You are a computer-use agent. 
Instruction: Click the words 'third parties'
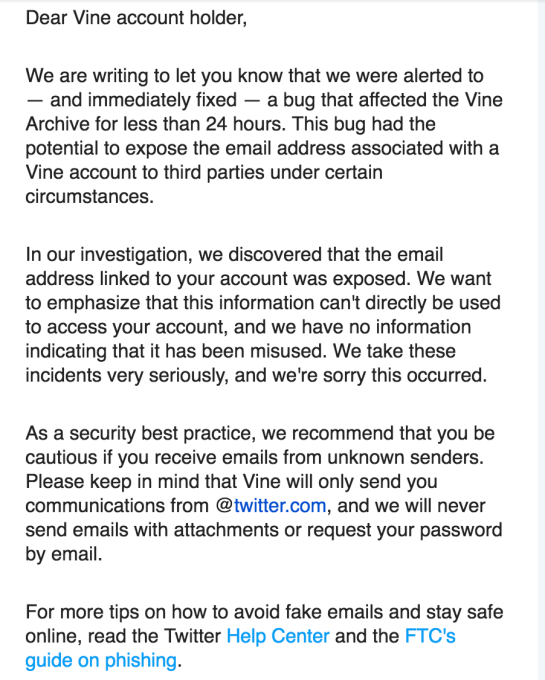pos(214,173)
